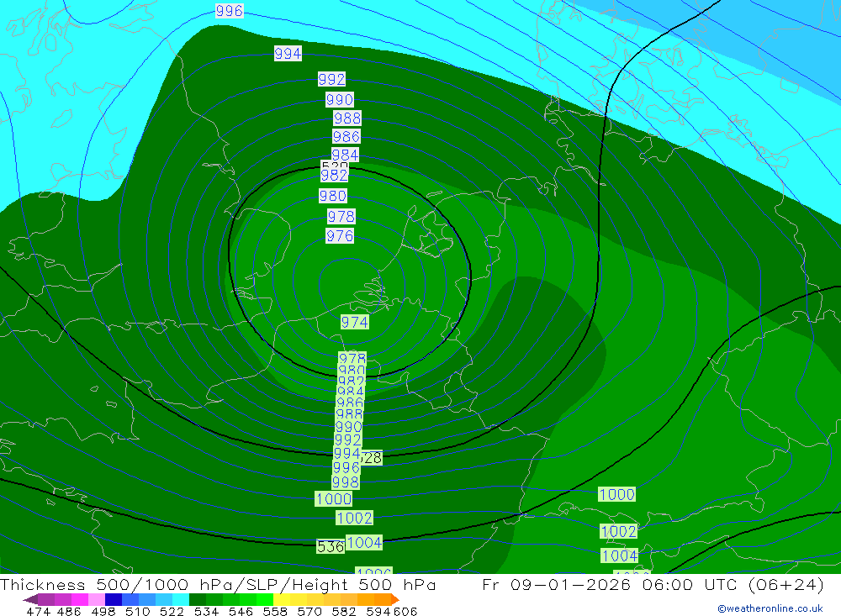Click the white-background 990 isobar label
This screenshot has width=841, height=616.
pyautogui.click(x=340, y=100)
